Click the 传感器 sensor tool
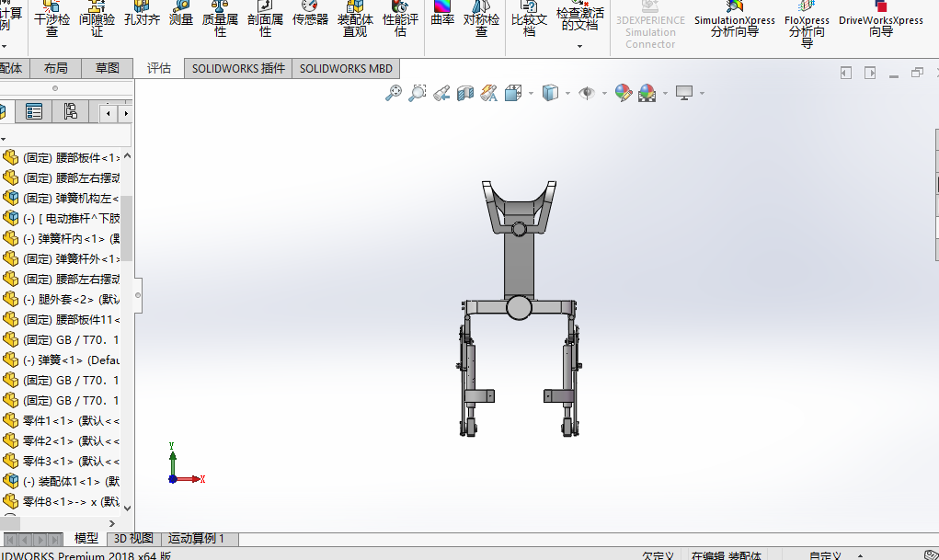The height and width of the screenshot is (560, 939). tap(310, 15)
